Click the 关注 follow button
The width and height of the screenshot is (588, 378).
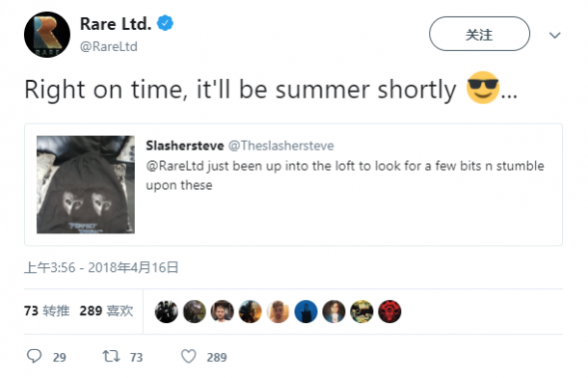(x=479, y=34)
